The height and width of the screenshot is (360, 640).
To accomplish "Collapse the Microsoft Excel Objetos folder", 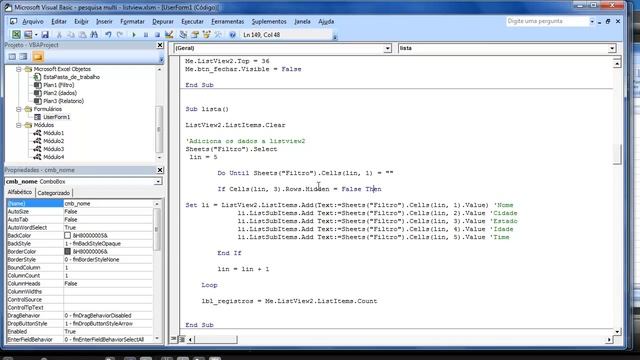I will point(19,69).
